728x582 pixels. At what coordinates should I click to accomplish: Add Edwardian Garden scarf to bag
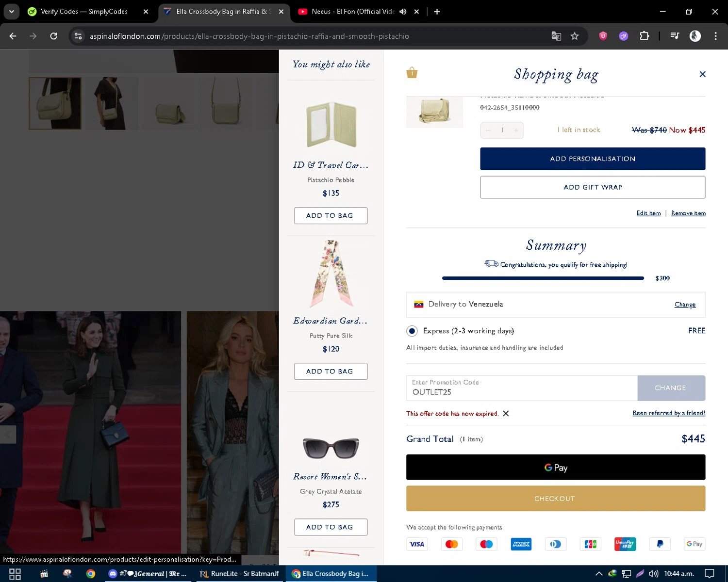[x=331, y=371]
